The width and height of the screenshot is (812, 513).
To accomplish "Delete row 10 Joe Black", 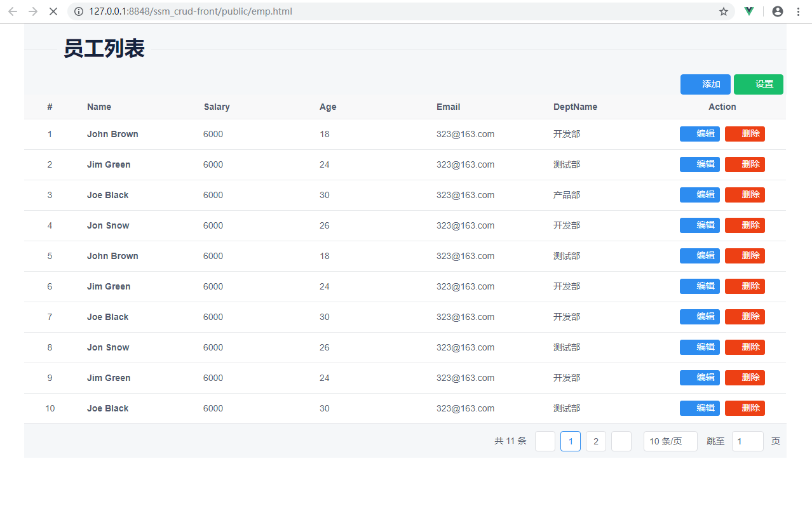I will click(x=745, y=408).
